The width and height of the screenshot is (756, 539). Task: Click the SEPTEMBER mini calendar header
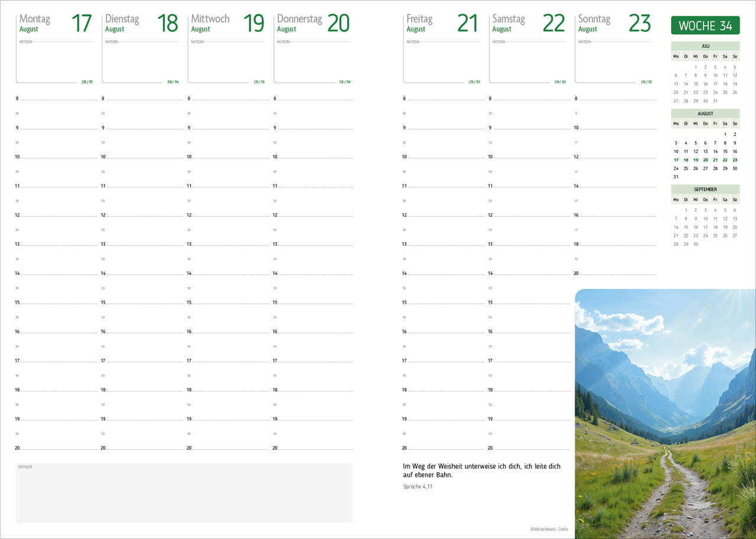point(705,189)
